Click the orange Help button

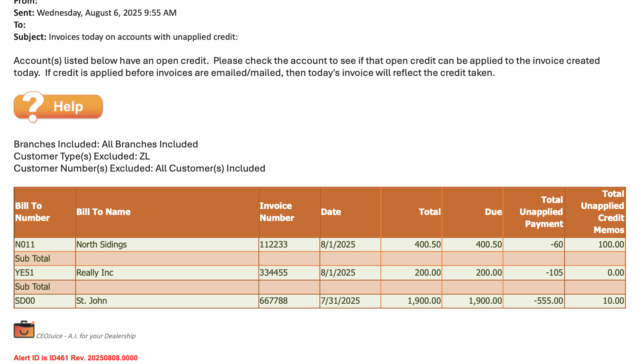(58, 107)
